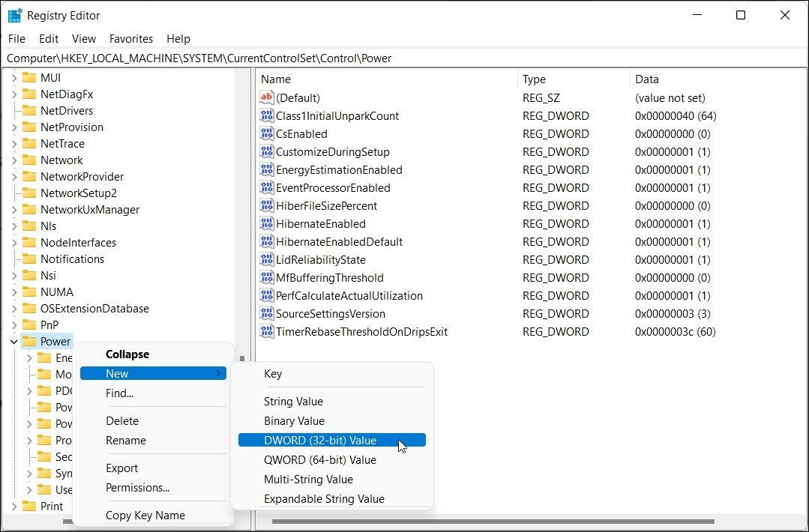Open the Help menu
This screenshot has width=809, height=532.
click(x=178, y=39)
